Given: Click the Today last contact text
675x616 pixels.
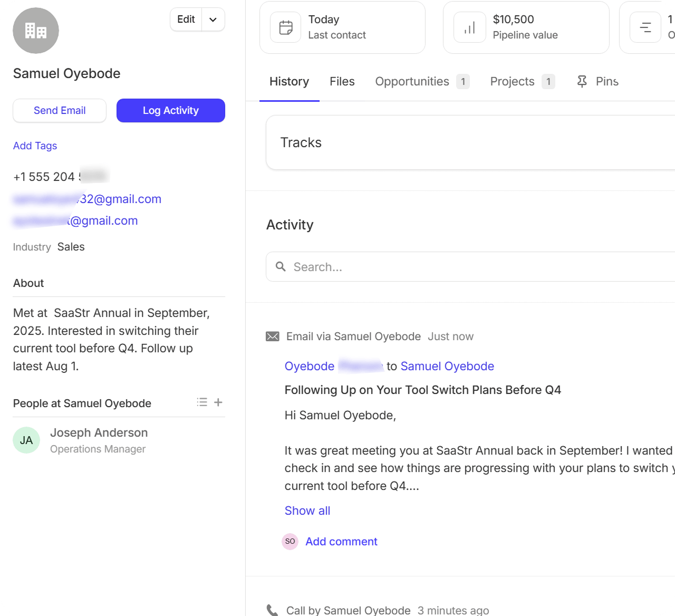Looking at the screenshot, I should coord(324,20).
